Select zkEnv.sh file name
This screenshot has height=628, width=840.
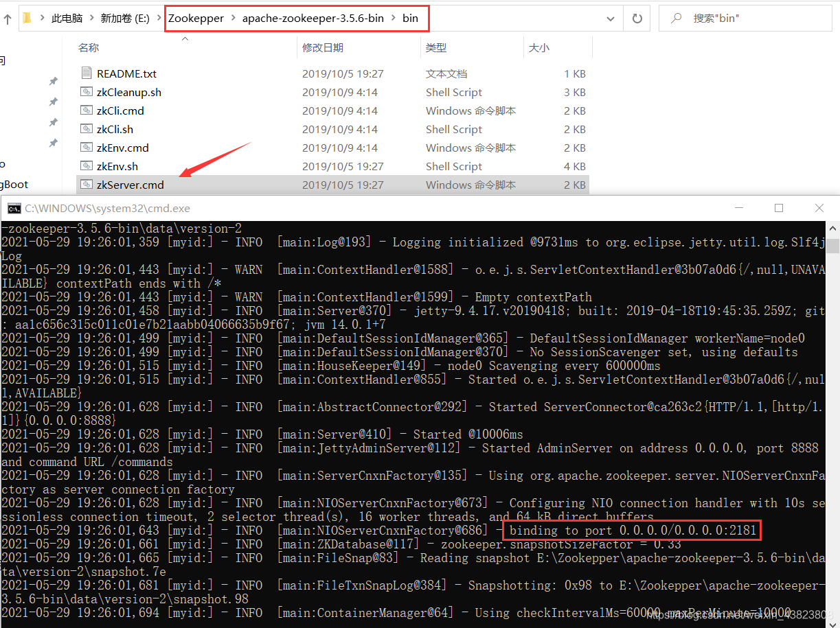(117, 166)
